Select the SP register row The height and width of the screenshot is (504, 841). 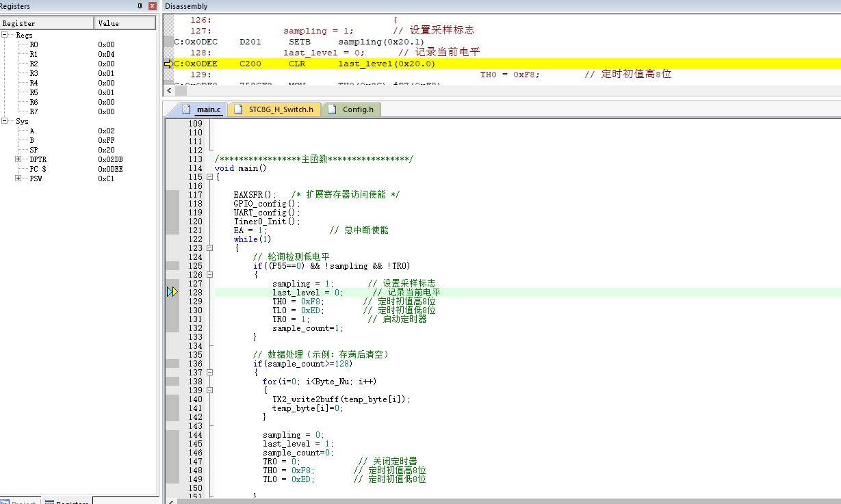tap(78, 150)
